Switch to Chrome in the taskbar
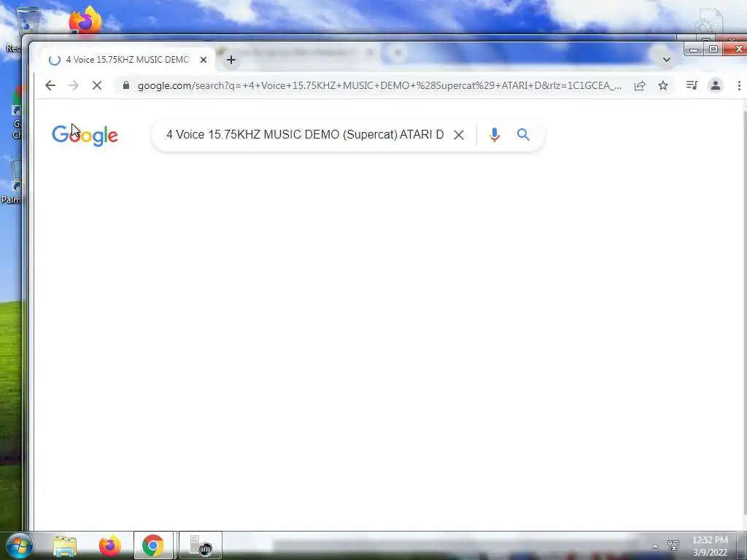 (x=153, y=545)
